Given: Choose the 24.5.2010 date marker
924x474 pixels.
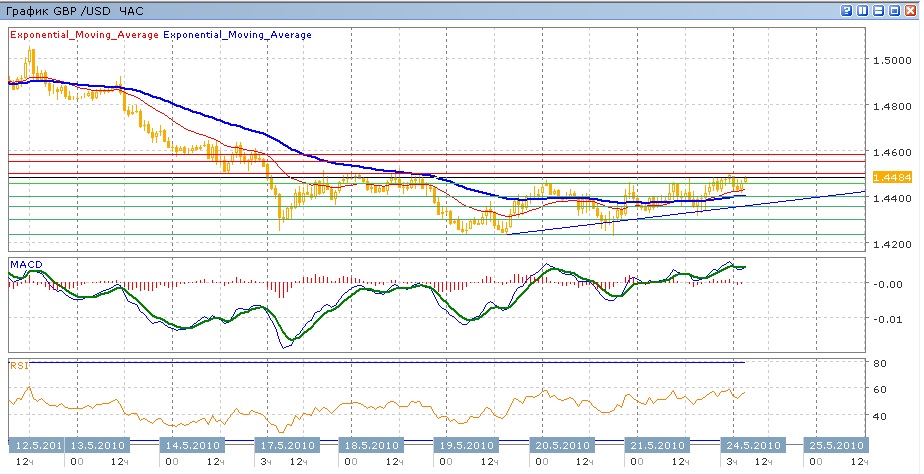Looking at the screenshot, I should (751, 445).
